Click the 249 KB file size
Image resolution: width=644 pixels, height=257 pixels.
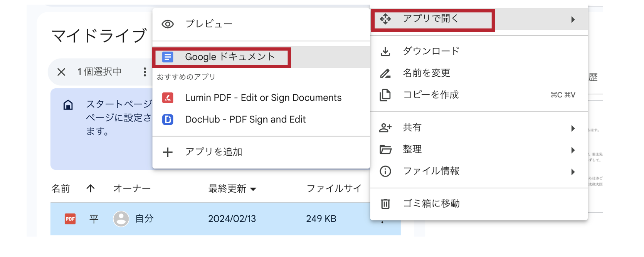point(321,219)
